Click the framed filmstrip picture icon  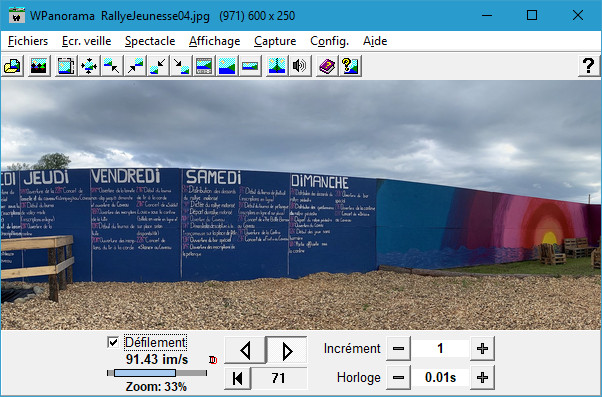click(x=204, y=66)
